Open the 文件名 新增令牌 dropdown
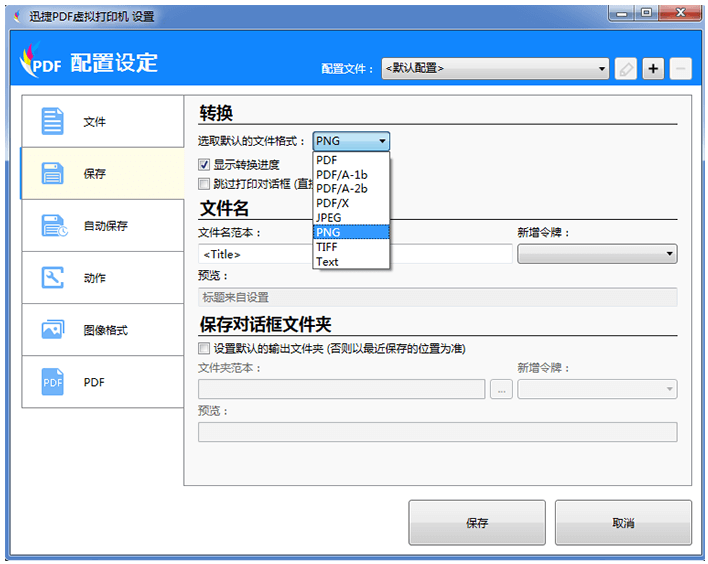This screenshot has width=708, height=564. [x=597, y=254]
